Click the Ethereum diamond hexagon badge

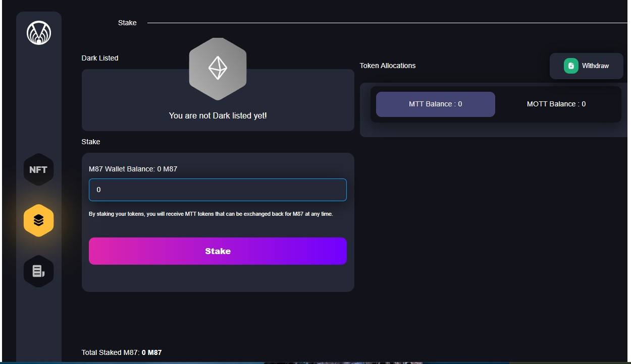[x=218, y=69]
